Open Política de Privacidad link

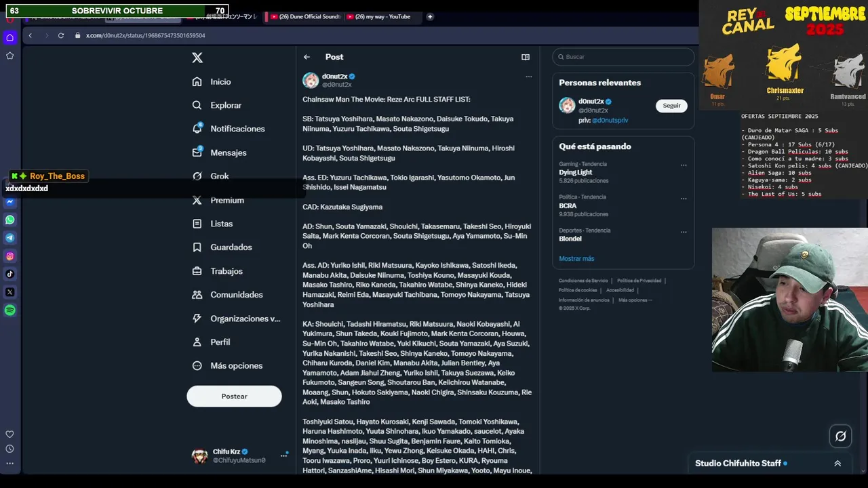pos(639,281)
